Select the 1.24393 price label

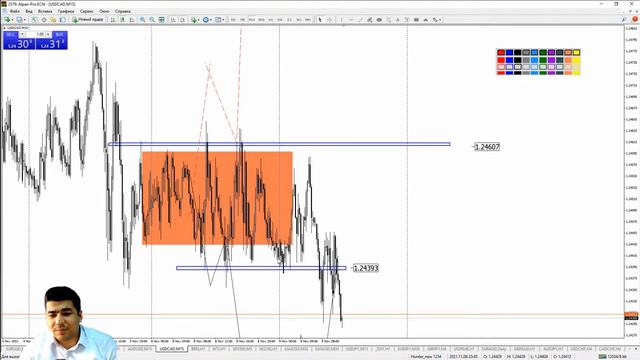tap(366, 268)
